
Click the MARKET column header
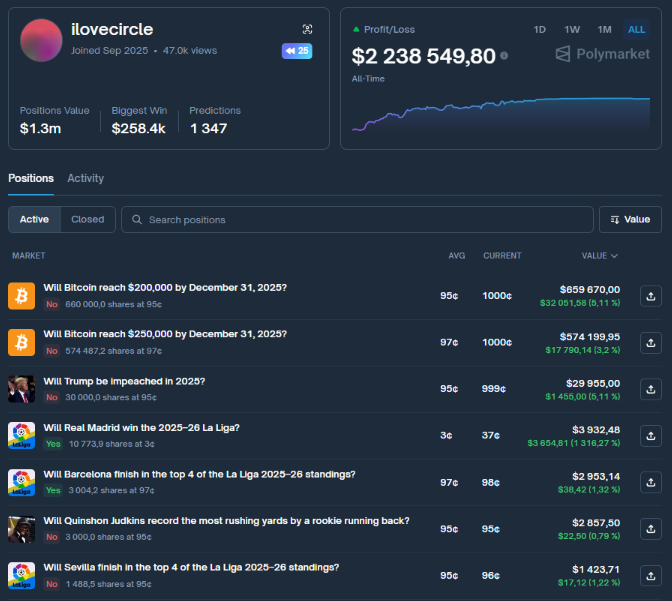coord(29,256)
